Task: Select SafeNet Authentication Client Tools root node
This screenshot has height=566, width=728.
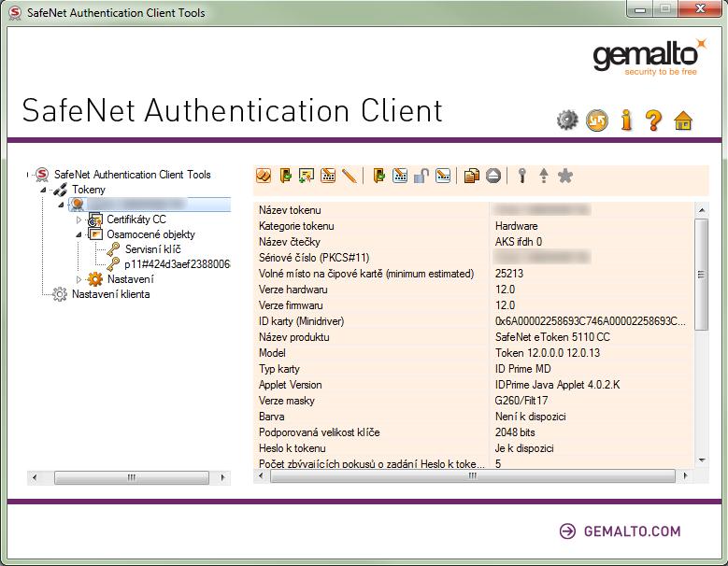Action: 133,175
